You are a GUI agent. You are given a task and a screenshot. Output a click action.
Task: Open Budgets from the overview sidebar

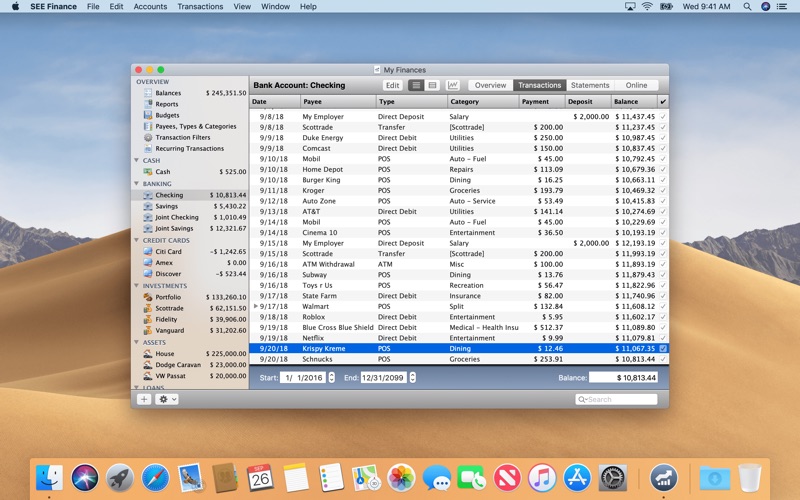coord(167,115)
